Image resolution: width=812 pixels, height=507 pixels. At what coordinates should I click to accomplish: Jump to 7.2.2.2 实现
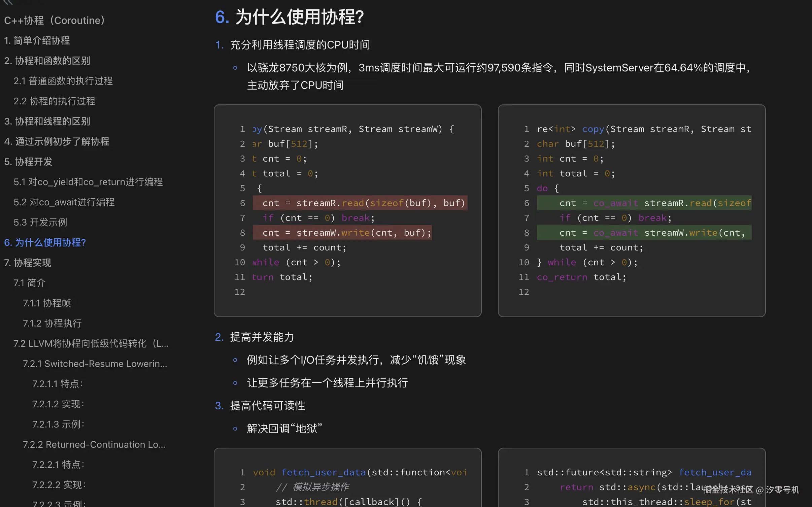pyautogui.click(x=59, y=485)
